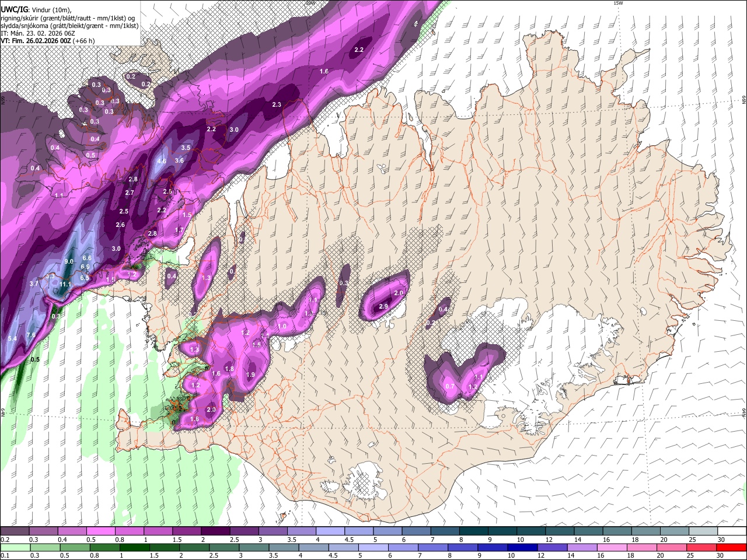Click the 'rigning/skúrir' legend description line
Viewport: 747px width, 560px height.
[68, 17]
